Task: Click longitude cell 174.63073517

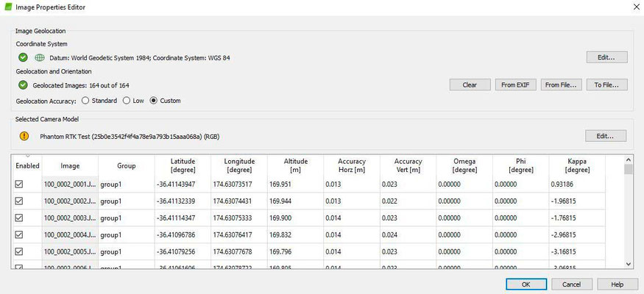Action: 239,184
